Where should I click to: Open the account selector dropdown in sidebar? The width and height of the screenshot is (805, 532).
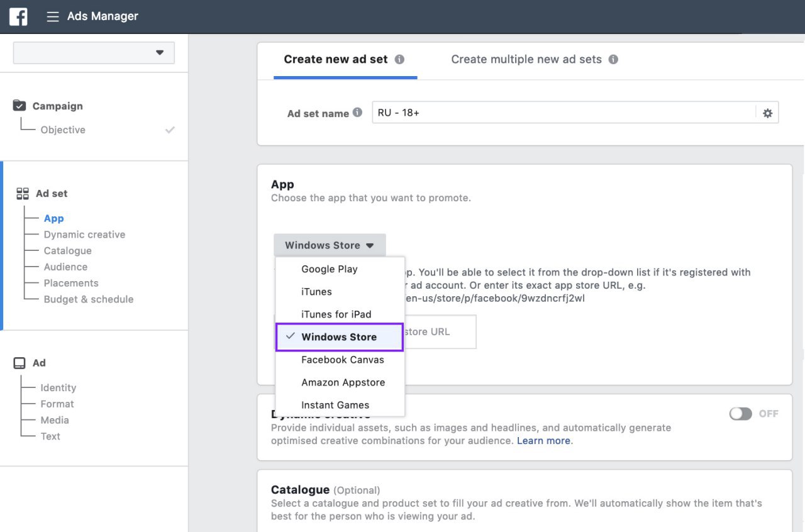coord(94,53)
